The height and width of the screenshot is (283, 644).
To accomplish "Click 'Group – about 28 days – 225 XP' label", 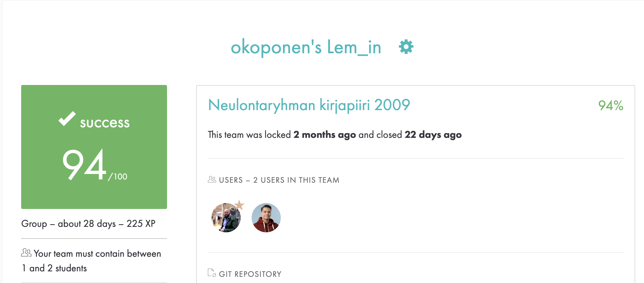I will point(88,224).
